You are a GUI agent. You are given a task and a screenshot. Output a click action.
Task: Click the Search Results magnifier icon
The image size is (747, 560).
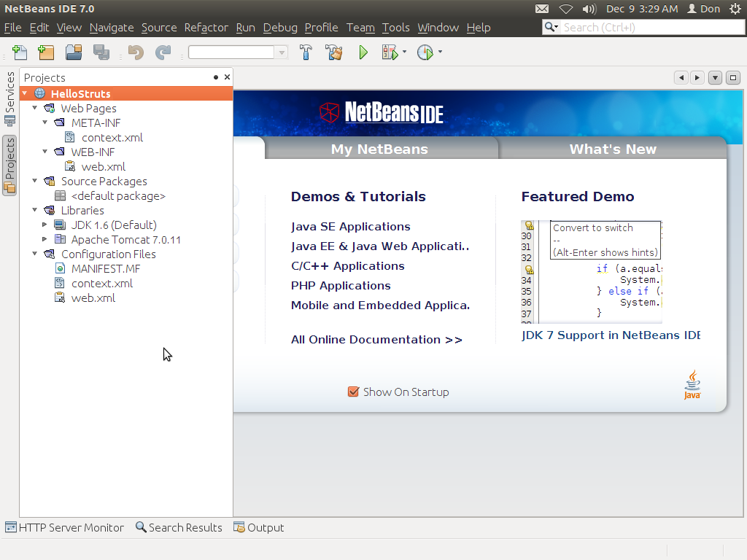pos(141,526)
